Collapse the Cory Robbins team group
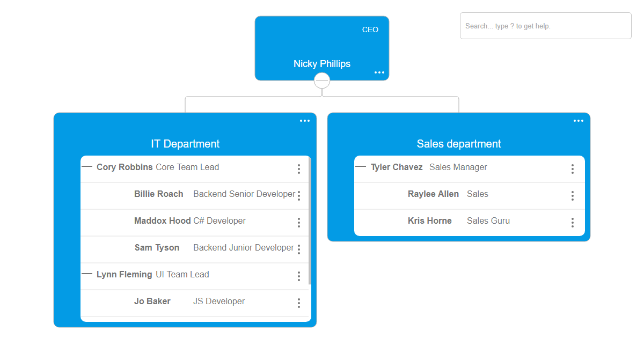The image size is (644, 338). coord(87,167)
